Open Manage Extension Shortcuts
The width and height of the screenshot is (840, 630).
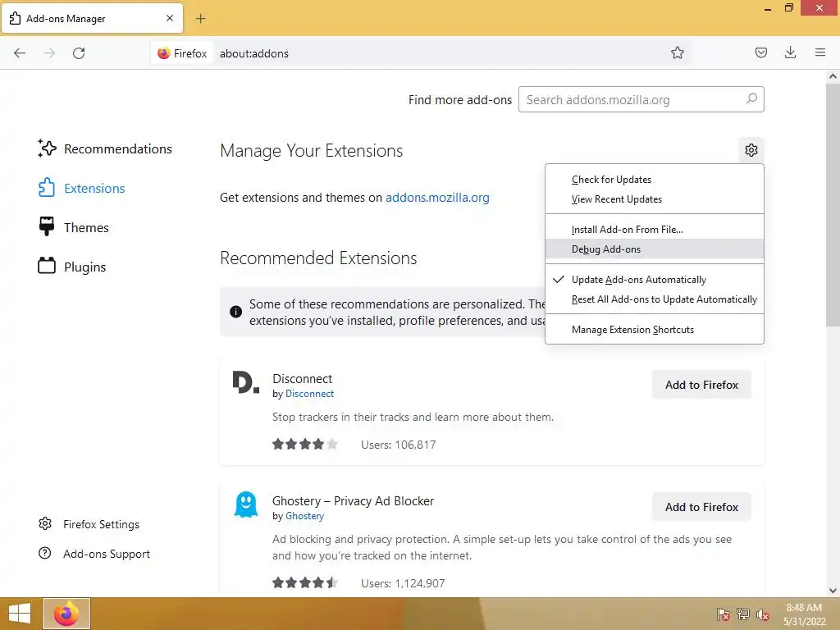point(654,330)
